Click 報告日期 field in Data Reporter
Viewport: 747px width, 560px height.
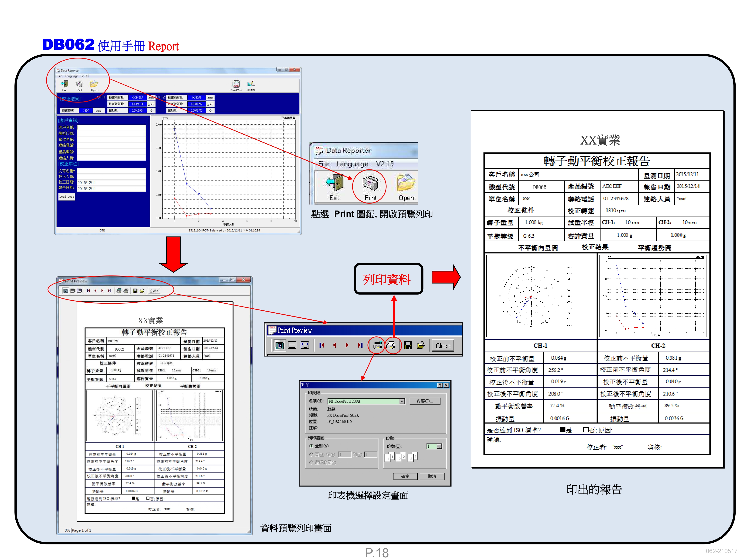(x=111, y=189)
